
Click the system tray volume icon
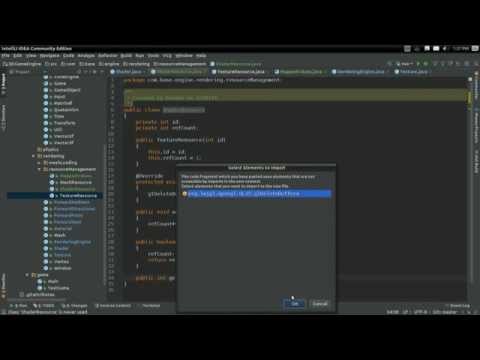click(444, 49)
